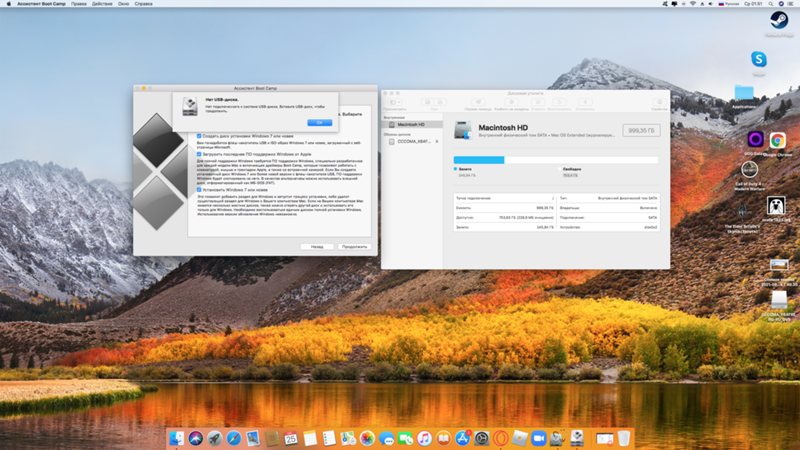Image resolution: width=800 pixels, height=450 pixels.
Task: Open the 'Действие' menu
Action: (x=102, y=4)
